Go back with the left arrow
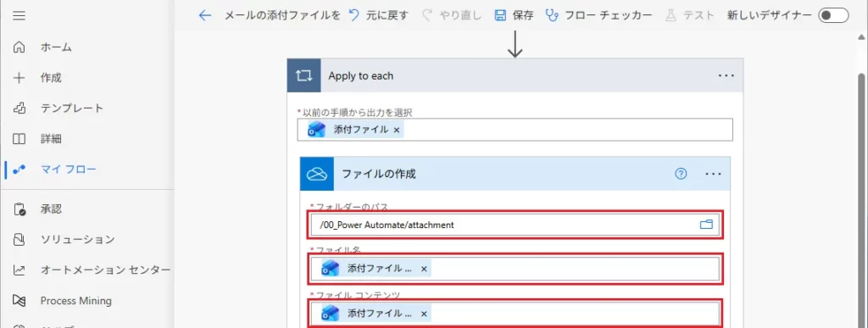The image size is (868, 328). (x=205, y=15)
